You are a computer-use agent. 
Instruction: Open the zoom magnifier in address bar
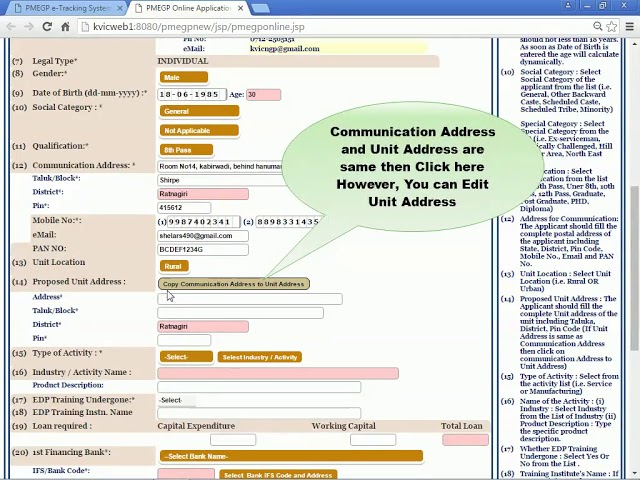click(598, 27)
